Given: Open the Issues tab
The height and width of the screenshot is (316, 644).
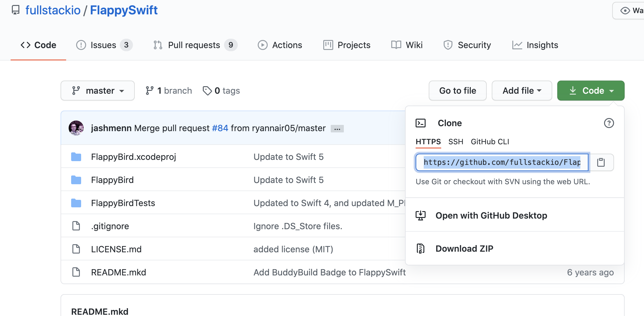Looking at the screenshot, I should [x=104, y=45].
